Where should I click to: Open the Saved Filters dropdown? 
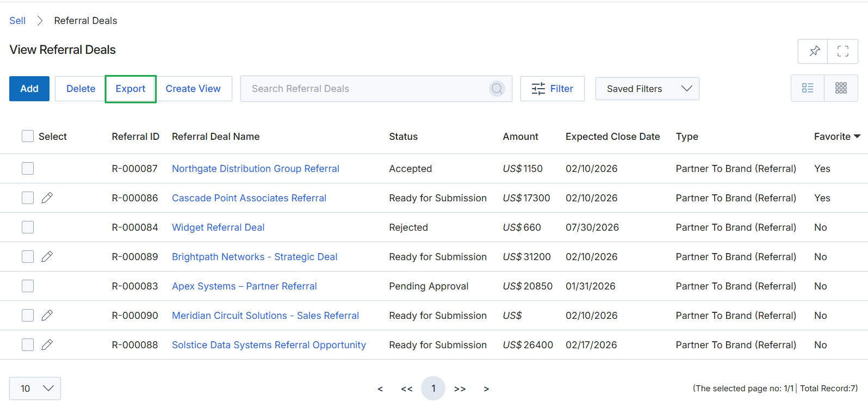pos(647,89)
